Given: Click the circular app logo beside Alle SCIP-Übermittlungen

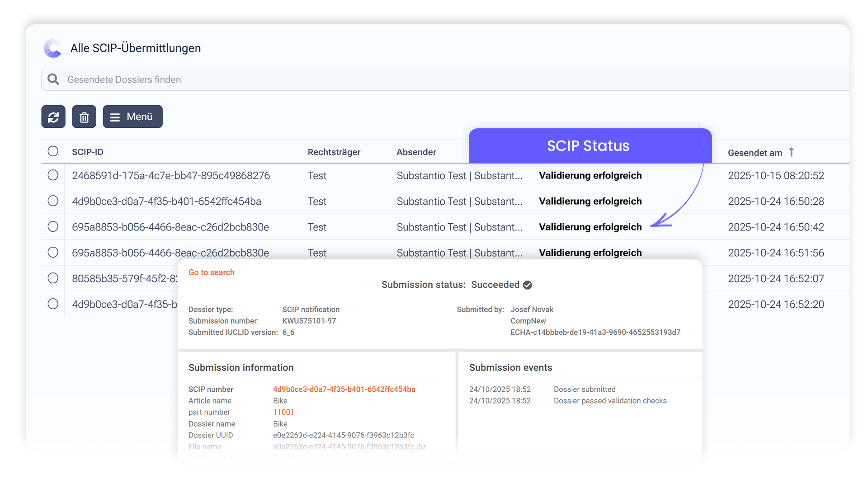Looking at the screenshot, I should [x=53, y=48].
